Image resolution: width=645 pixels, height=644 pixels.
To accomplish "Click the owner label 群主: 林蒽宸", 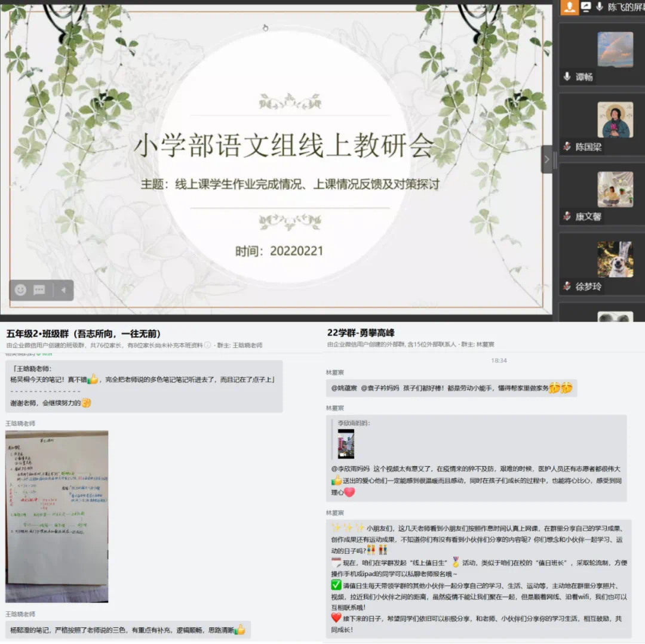I will tap(478, 344).
